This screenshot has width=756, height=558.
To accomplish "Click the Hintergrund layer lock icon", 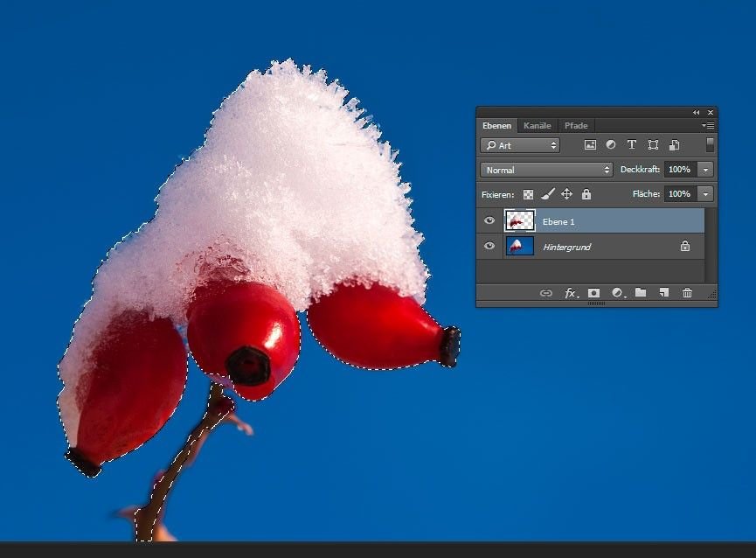I will coord(685,246).
